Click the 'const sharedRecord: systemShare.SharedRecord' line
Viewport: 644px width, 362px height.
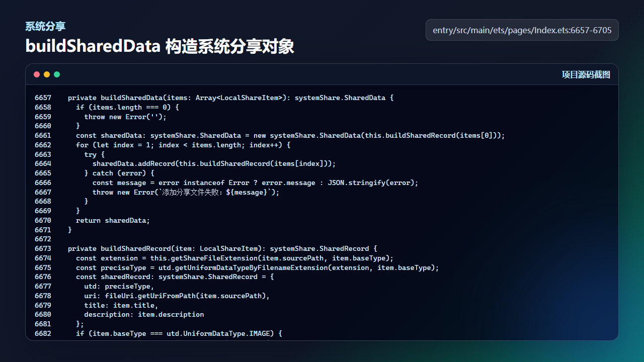pos(175,277)
